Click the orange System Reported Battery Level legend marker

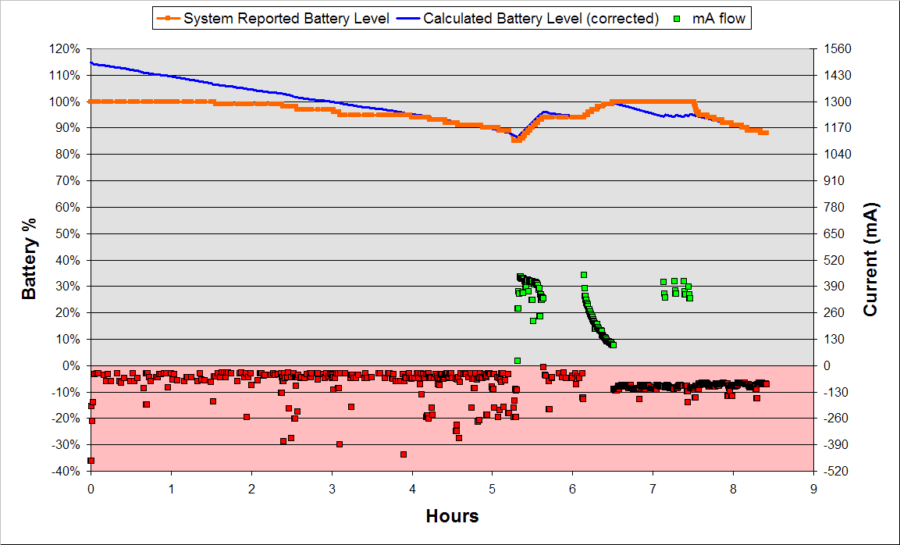click(168, 18)
